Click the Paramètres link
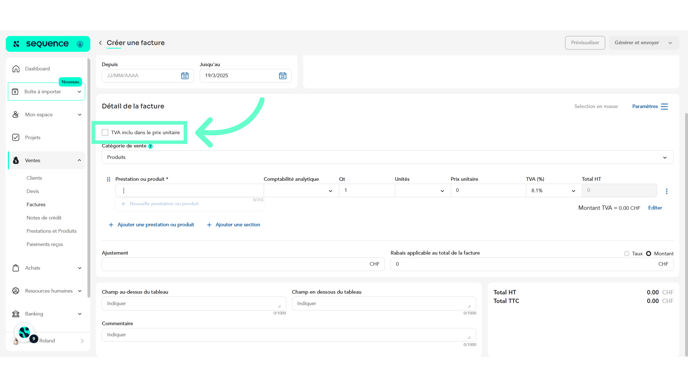The width and height of the screenshot is (688, 387). point(645,107)
